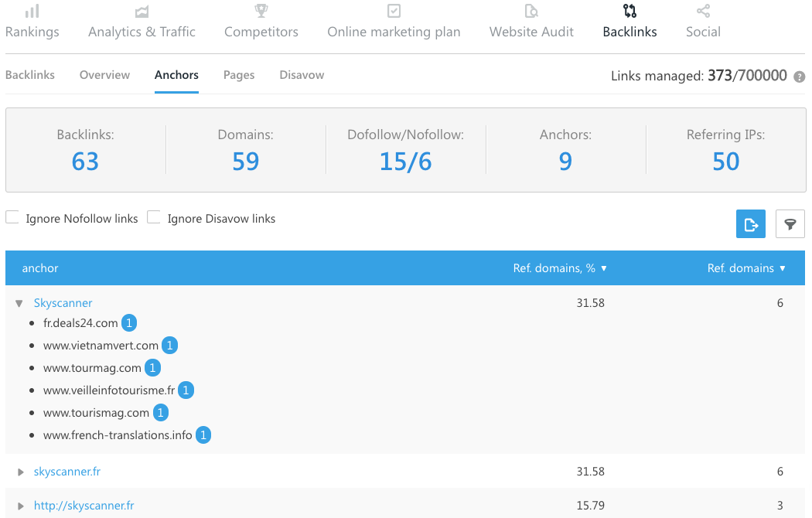
Task: Select the Backlinks main menu item
Action: point(629,32)
